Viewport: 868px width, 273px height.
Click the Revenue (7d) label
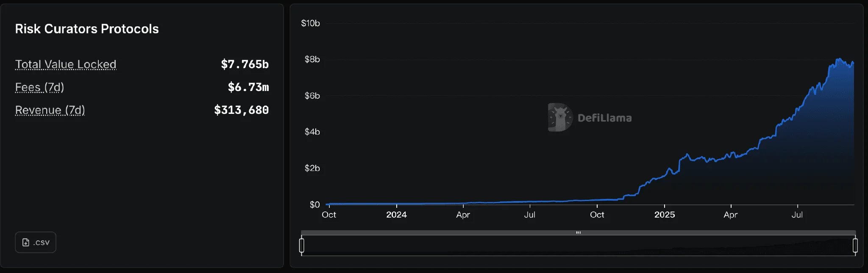pos(50,110)
